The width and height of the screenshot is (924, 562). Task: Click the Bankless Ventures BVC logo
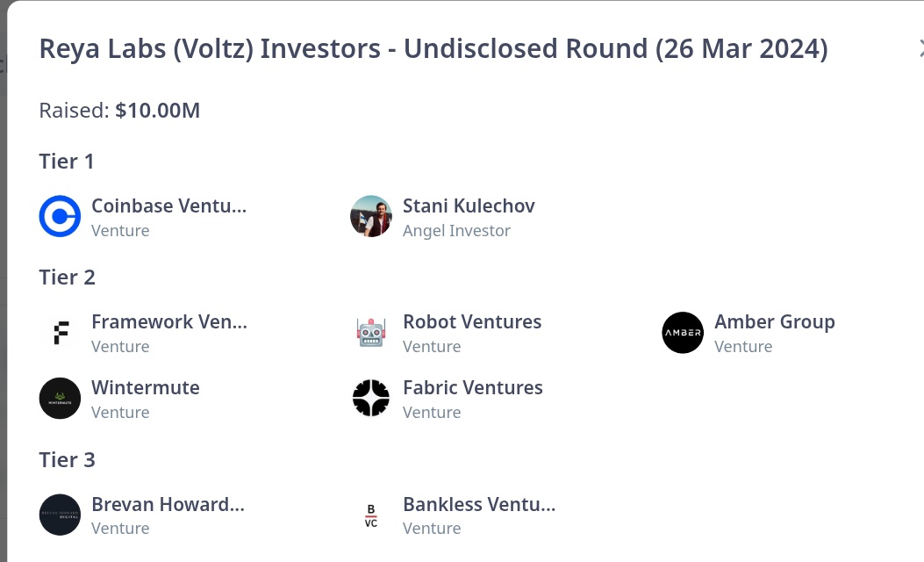coord(371,515)
